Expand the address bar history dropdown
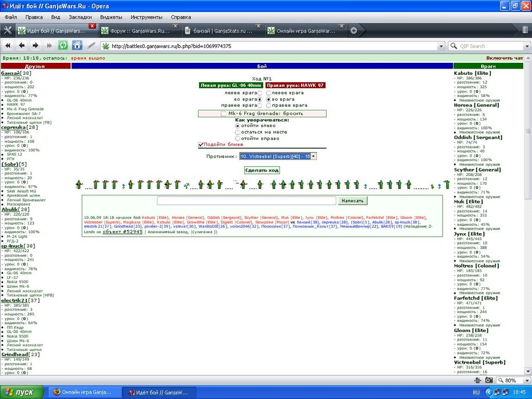Viewport: 532px width, 399px height. click(441, 46)
